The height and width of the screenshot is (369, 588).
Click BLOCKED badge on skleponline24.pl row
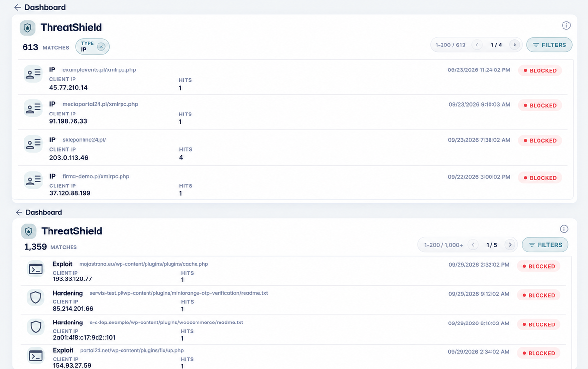click(539, 140)
